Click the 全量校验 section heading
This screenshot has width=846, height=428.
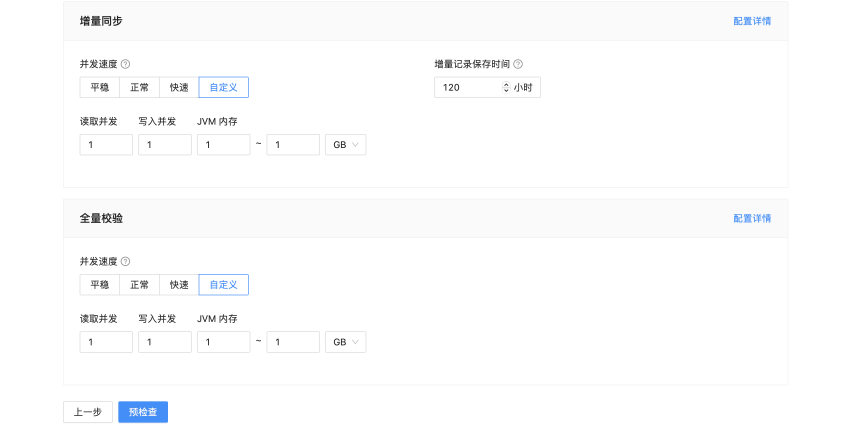(101, 219)
